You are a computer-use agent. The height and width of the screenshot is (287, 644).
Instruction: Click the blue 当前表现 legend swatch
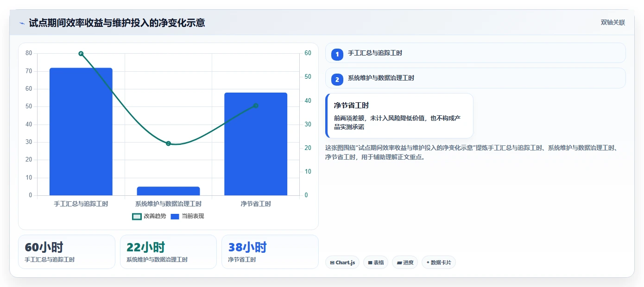tap(175, 216)
